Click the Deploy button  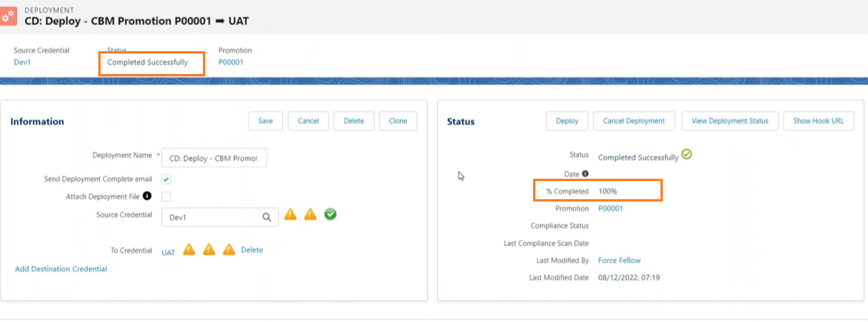(x=567, y=120)
